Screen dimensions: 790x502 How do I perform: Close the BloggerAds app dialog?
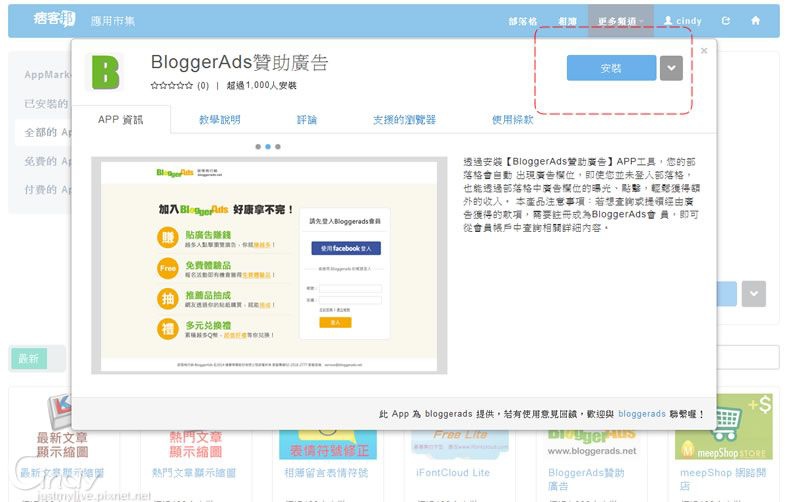[x=704, y=50]
